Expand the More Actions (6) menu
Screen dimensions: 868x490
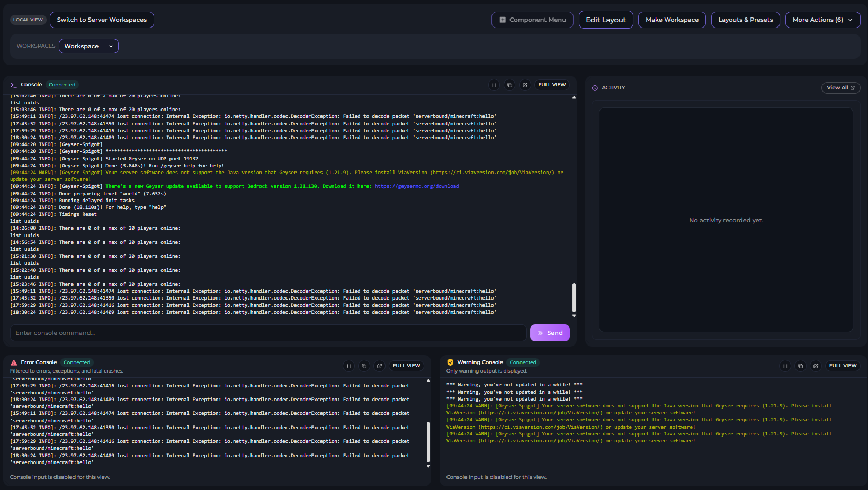822,20
